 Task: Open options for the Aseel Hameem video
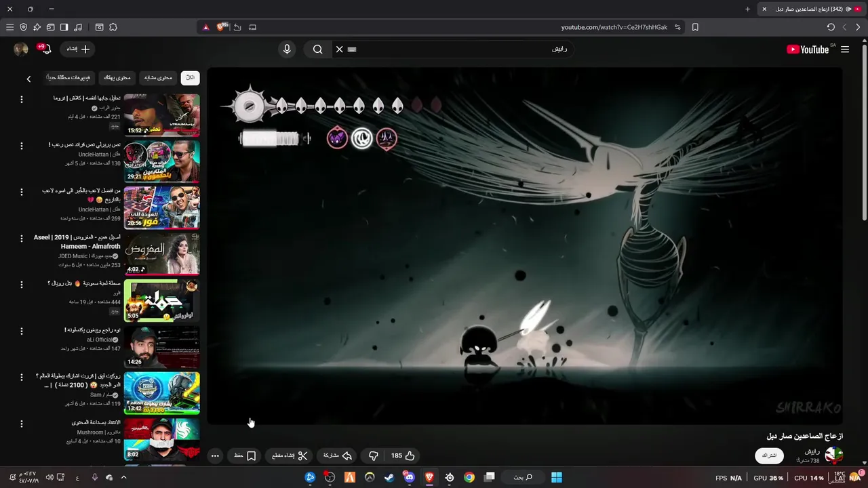(x=21, y=239)
